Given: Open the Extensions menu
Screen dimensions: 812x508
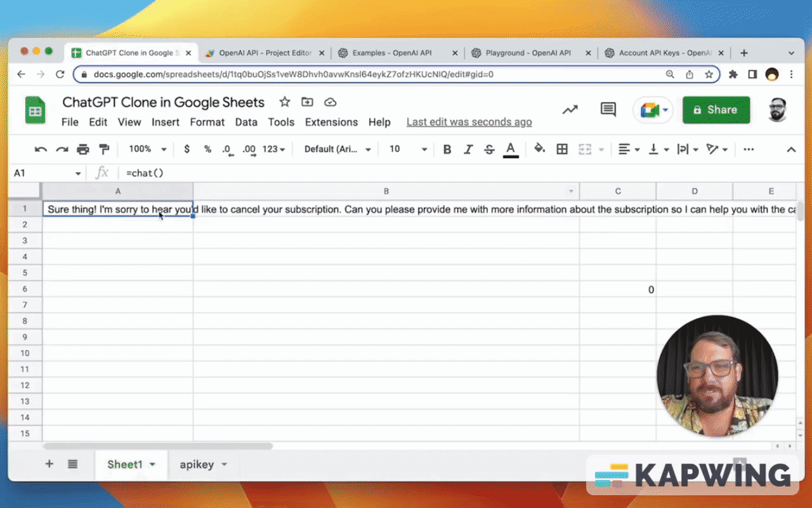Looking at the screenshot, I should pos(331,122).
